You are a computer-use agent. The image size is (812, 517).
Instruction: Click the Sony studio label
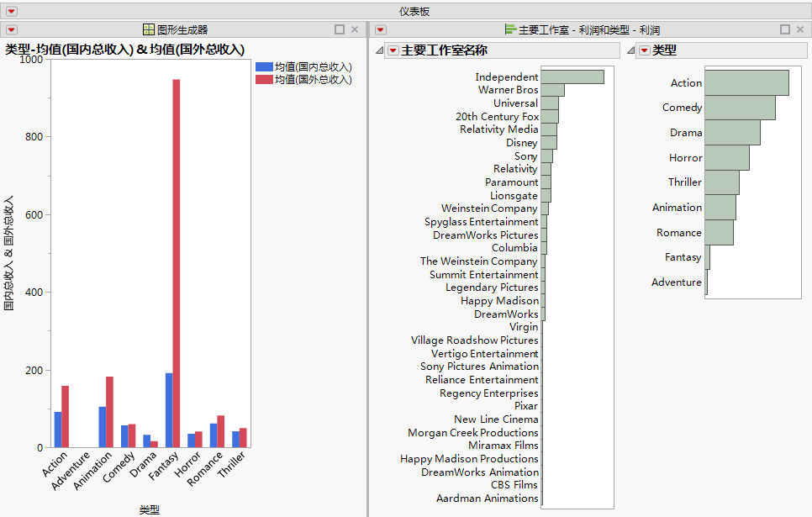pos(526,156)
